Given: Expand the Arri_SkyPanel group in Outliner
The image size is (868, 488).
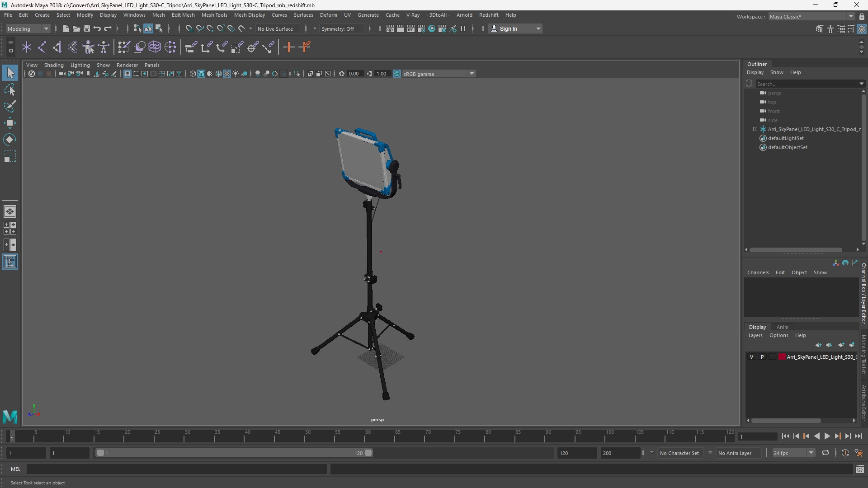Looking at the screenshot, I should click(755, 129).
